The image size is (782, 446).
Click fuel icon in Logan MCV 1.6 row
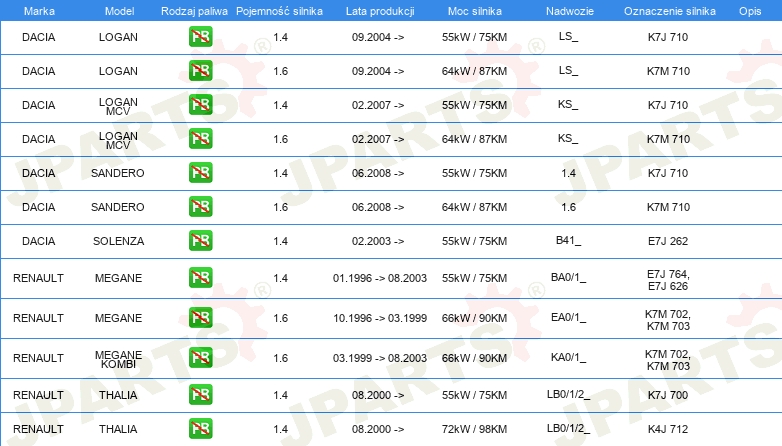pyautogui.click(x=200, y=139)
